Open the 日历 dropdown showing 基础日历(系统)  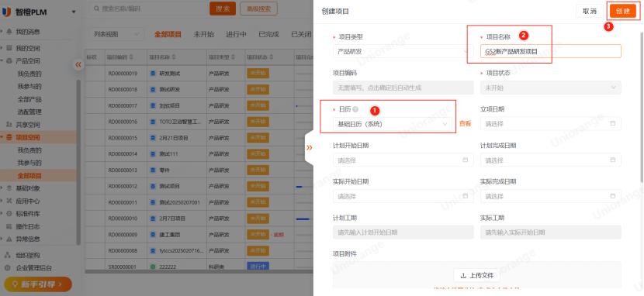pyautogui.click(x=393, y=124)
